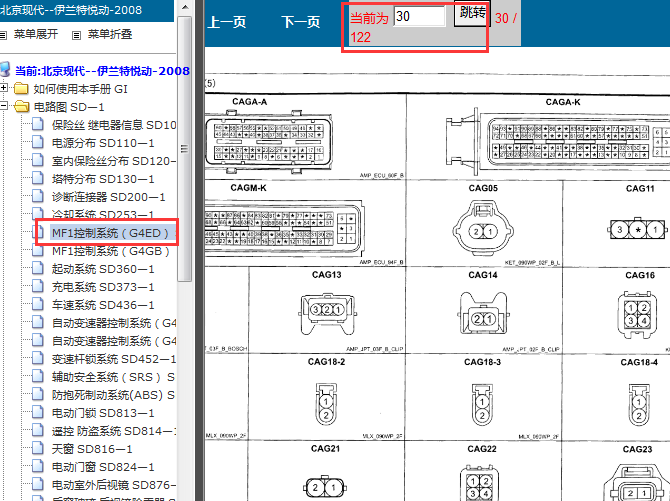Click the 跳转 jump button
The width and height of the screenshot is (670, 501).
pos(472,13)
